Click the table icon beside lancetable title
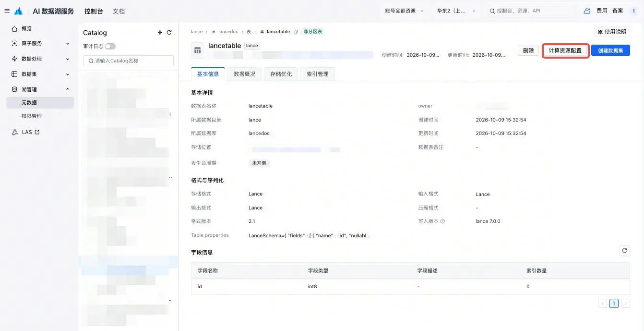The width and height of the screenshot is (644, 331). pyautogui.click(x=197, y=50)
